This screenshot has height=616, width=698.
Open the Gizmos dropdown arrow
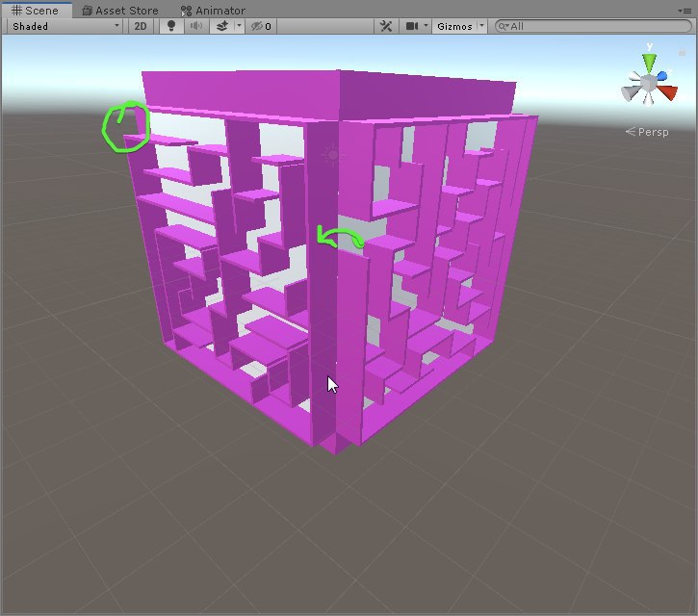(481, 26)
